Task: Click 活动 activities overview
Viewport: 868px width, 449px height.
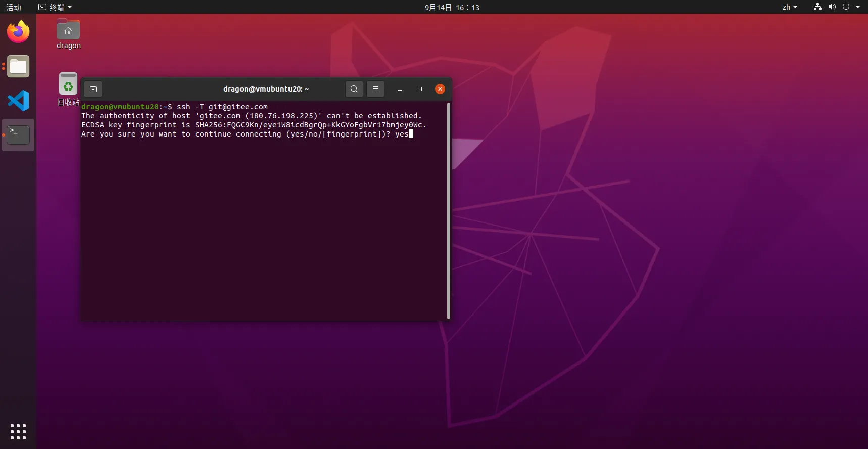Action: tap(14, 7)
